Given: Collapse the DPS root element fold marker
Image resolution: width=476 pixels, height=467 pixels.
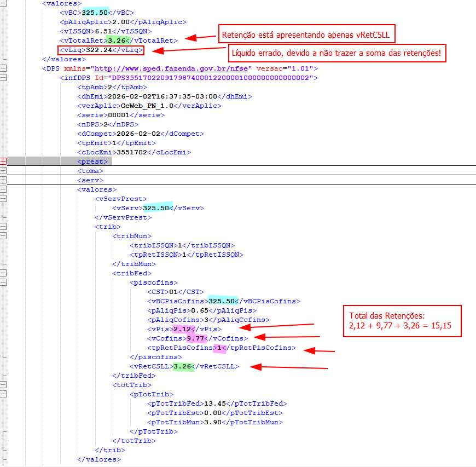Looking at the screenshot, I should [x=3, y=68].
